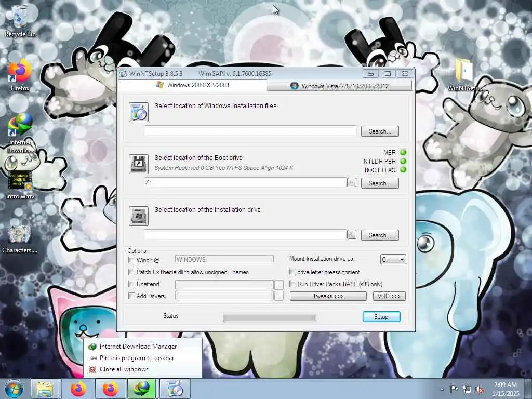Image resolution: width=532 pixels, height=399 pixels.
Task: Click Search for the Installation drive
Action: 380,235
